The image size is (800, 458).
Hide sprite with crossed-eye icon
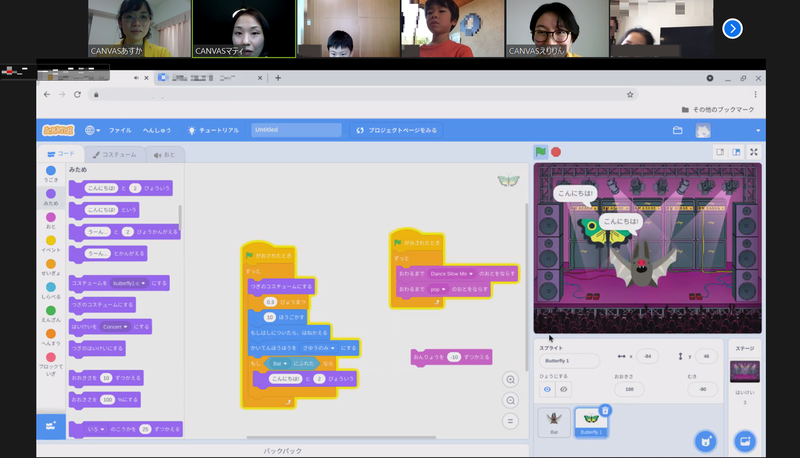(x=564, y=389)
